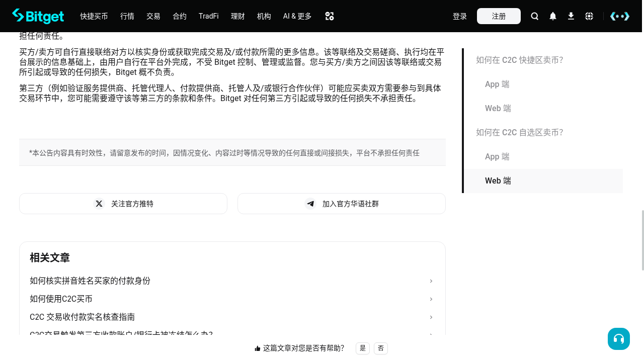Jump to 如何在 C2C 自选区卖币? section
The height and width of the screenshot is (362, 644).
tap(519, 133)
